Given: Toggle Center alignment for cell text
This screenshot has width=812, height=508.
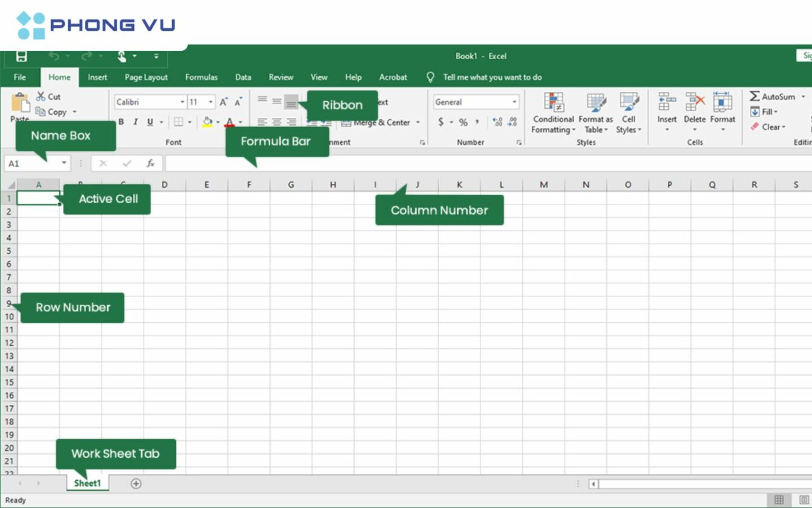Looking at the screenshot, I should (277, 122).
